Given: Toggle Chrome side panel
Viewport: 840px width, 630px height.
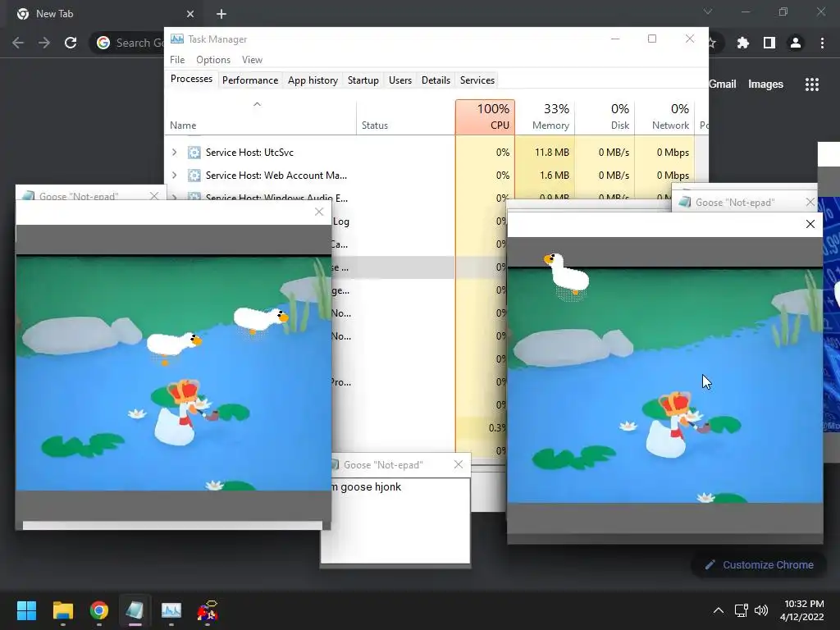Looking at the screenshot, I should click(x=769, y=43).
